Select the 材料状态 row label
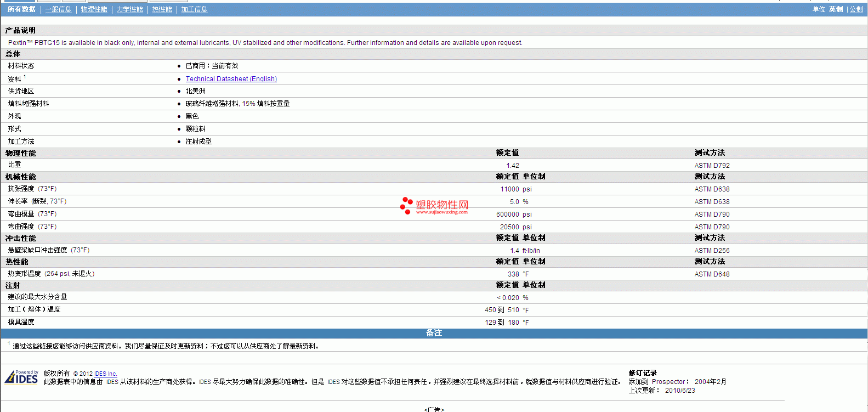 click(21, 66)
